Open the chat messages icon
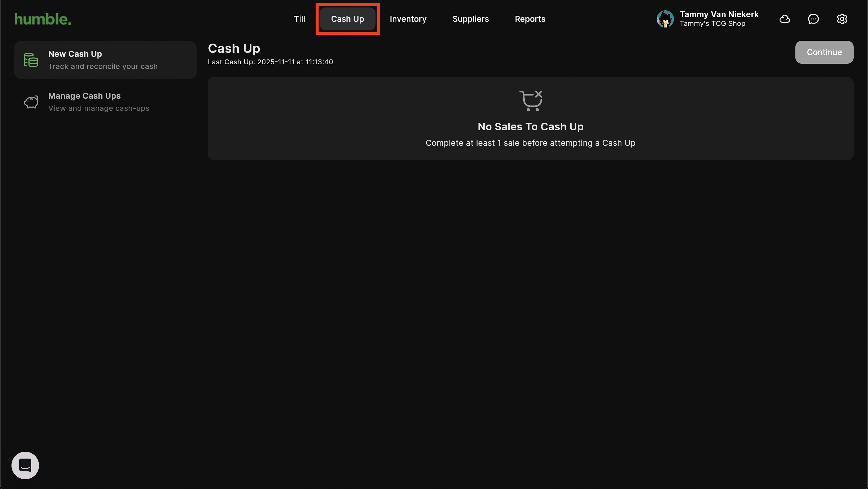868x489 pixels. pyautogui.click(x=813, y=19)
